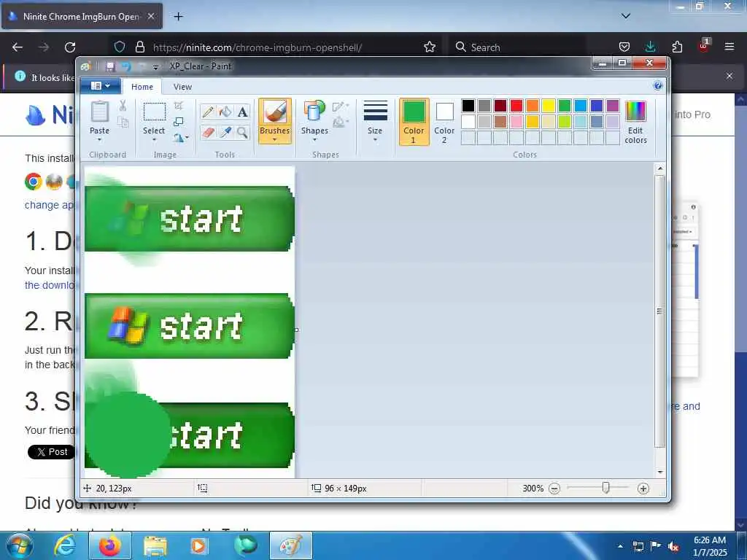Image resolution: width=747 pixels, height=560 pixels.
Task: Pick the pink color swatch
Action: (516, 122)
